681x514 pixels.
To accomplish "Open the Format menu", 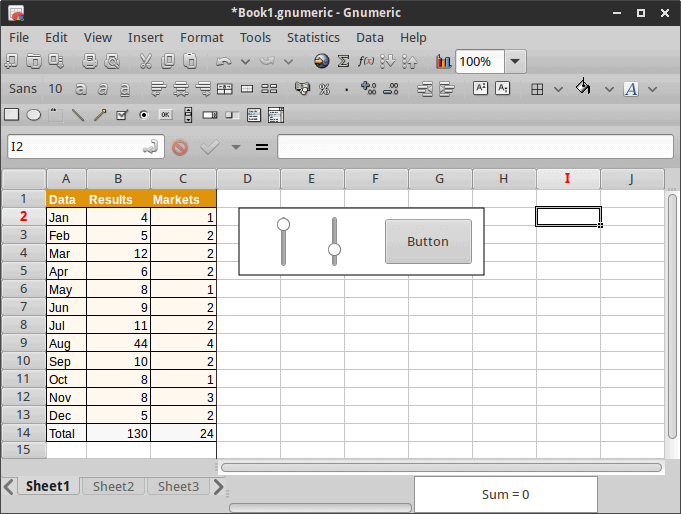I will tap(202, 38).
